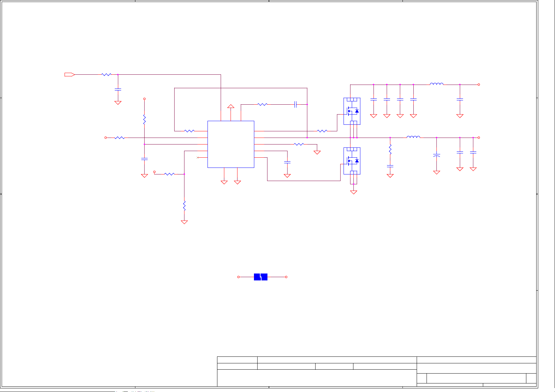Select the capacitor after the top rail inductor
The width and height of the screenshot is (555, 392).
tap(460, 99)
